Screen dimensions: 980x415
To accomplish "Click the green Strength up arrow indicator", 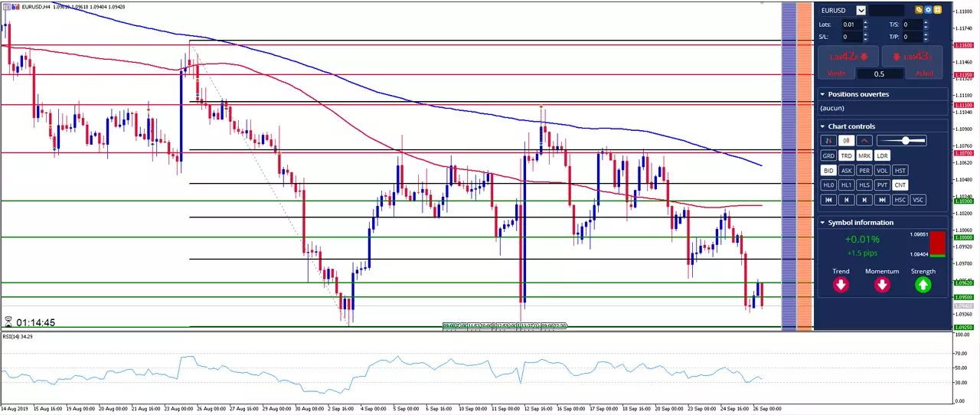I will [923, 285].
